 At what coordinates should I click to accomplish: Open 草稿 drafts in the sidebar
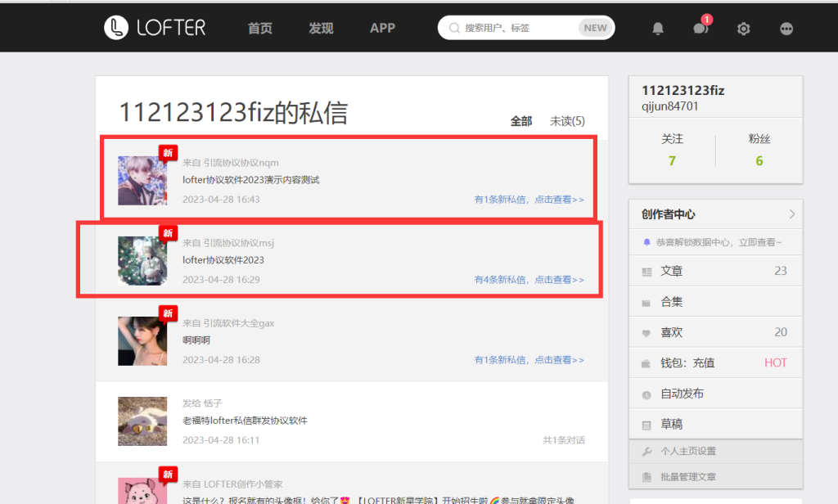tap(672, 425)
